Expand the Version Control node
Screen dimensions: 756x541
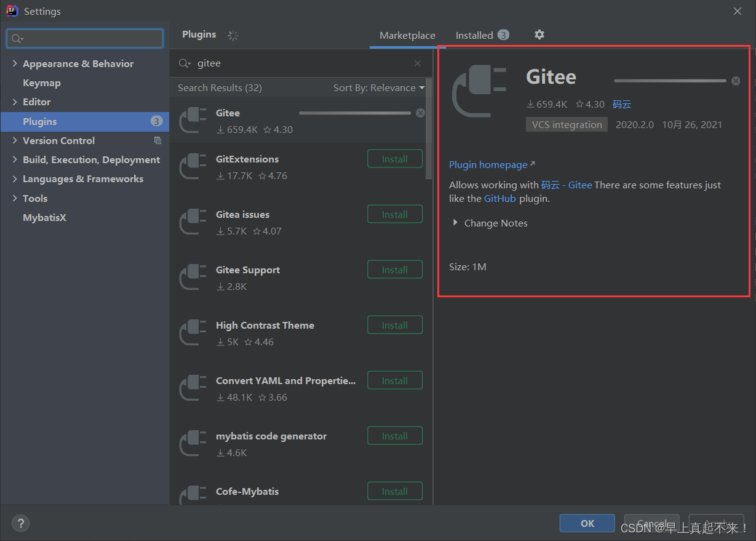[15, 140]
